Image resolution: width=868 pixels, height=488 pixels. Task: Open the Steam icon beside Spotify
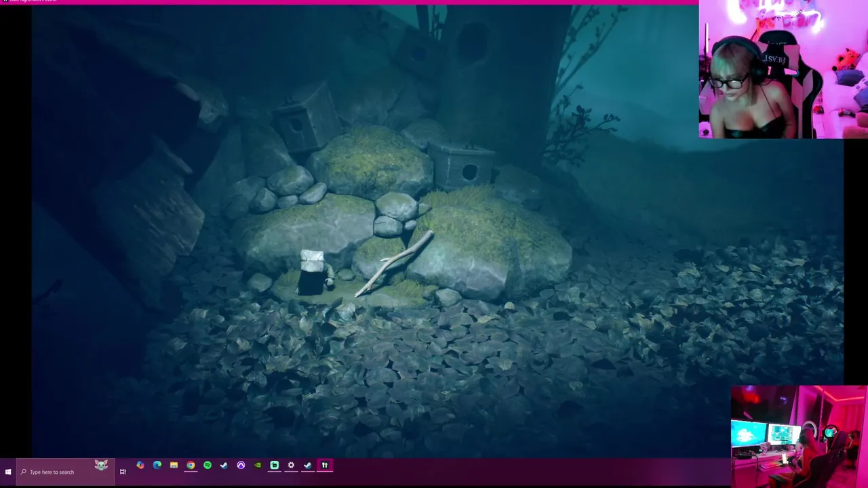pyautogui.click(x=224, y=465)
